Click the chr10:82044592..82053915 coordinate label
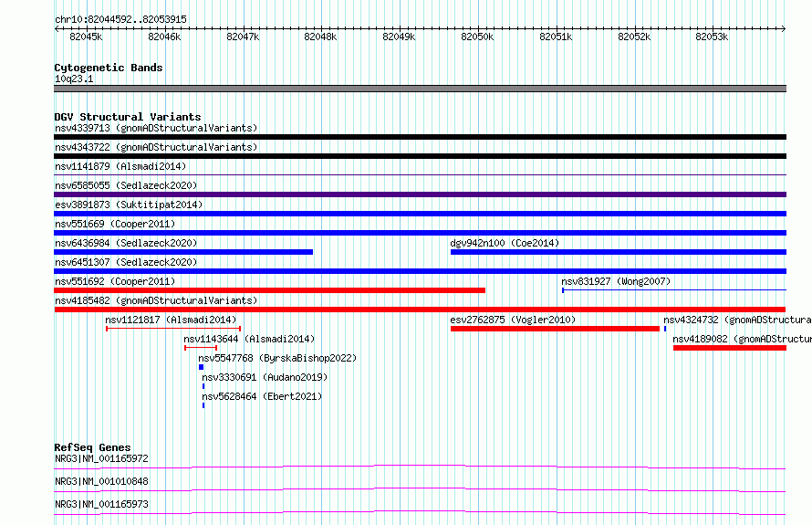812x525 pixels. pos(120,19)
